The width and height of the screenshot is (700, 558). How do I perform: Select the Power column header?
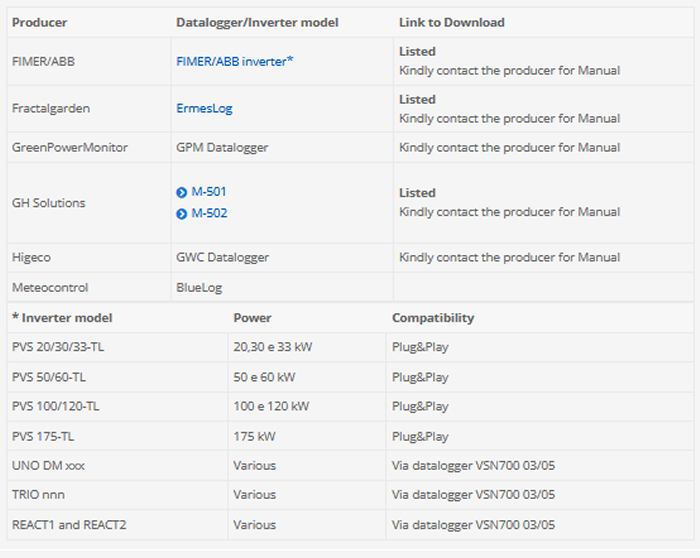click(252, 318)
